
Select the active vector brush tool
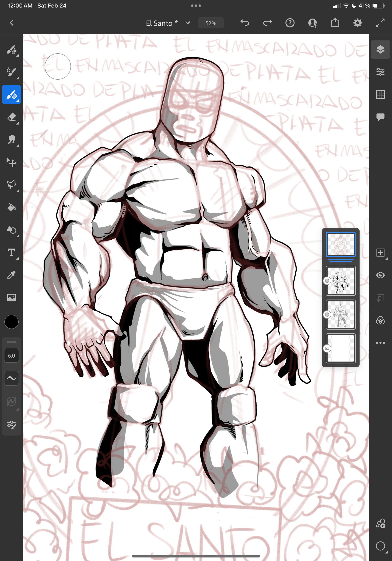click(x=12, y=95)
